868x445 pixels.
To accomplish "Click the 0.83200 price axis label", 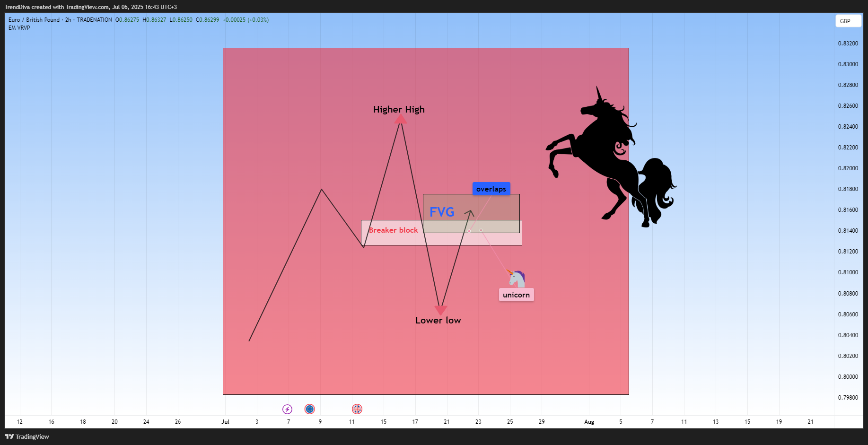I will pyautogui.click(x=848, y=44).
